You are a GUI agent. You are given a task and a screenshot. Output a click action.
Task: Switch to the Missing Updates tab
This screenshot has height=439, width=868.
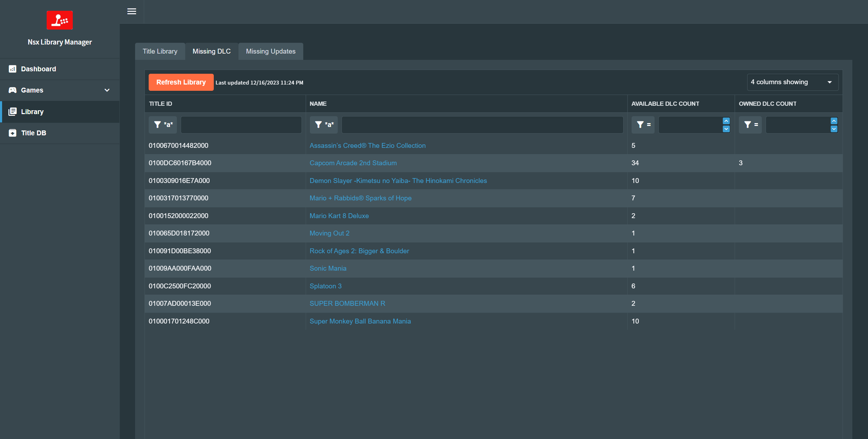pos(271,51)
